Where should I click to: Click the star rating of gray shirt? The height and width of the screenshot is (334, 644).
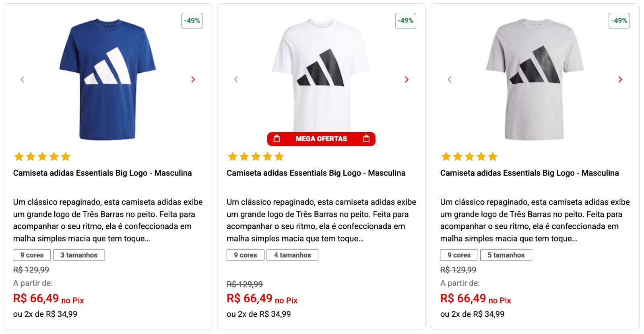click(x=469, y=157)
